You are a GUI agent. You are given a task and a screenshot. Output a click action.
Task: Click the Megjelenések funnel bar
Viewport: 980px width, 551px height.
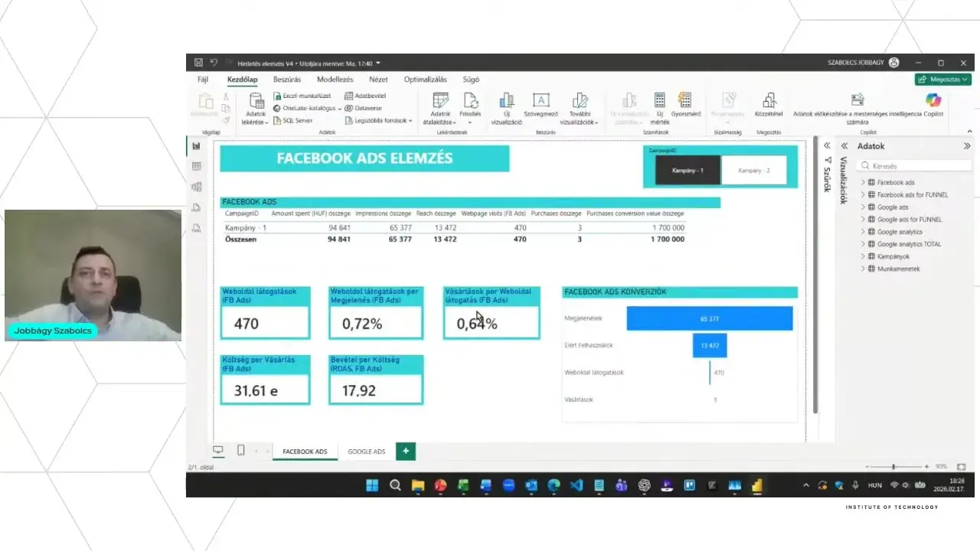coord(710,318)
